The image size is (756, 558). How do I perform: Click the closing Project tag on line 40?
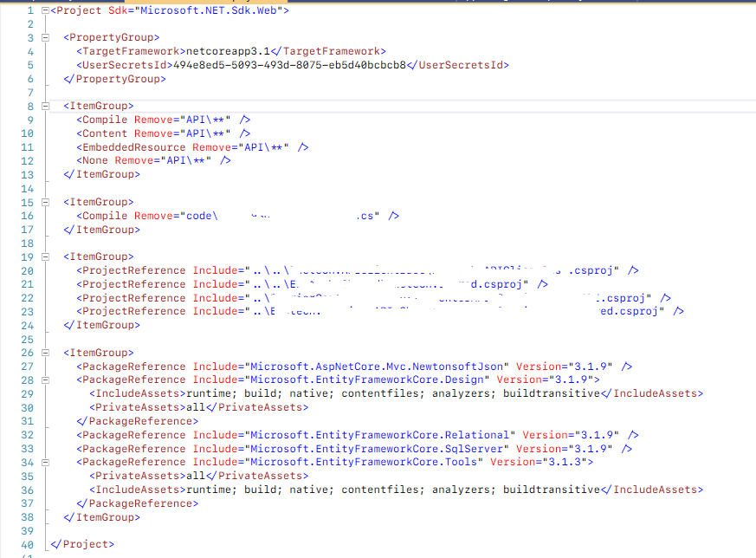tap(77, 544)
